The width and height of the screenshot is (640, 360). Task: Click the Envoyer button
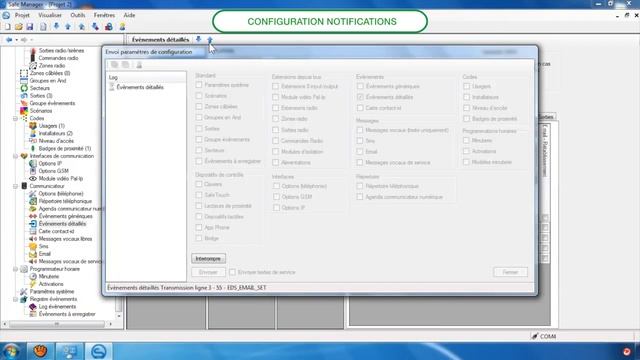click(208, 272)
